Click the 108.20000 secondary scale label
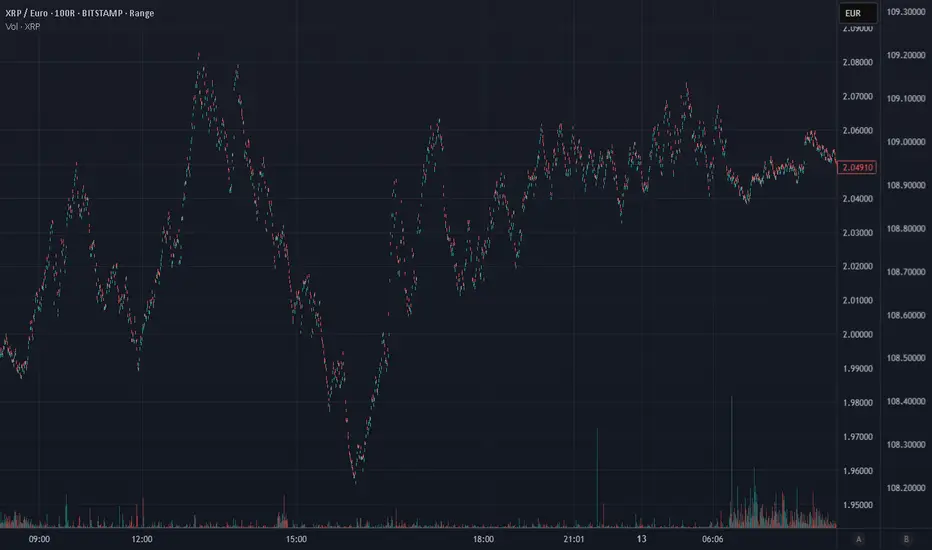Viewport: 932px width, 550px height. click(x=906, y=488)
